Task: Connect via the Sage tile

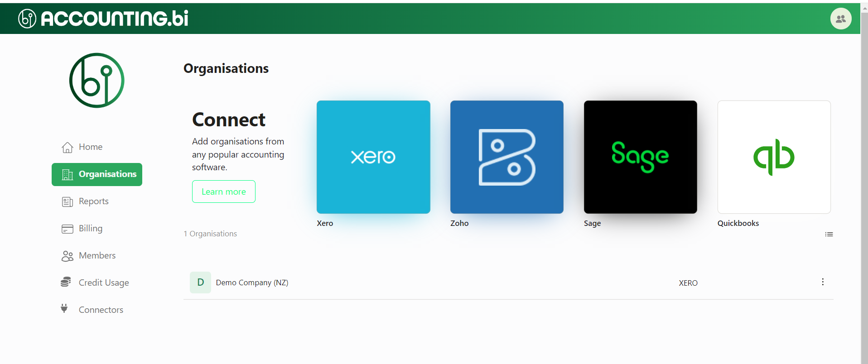Action: [641, 157]
